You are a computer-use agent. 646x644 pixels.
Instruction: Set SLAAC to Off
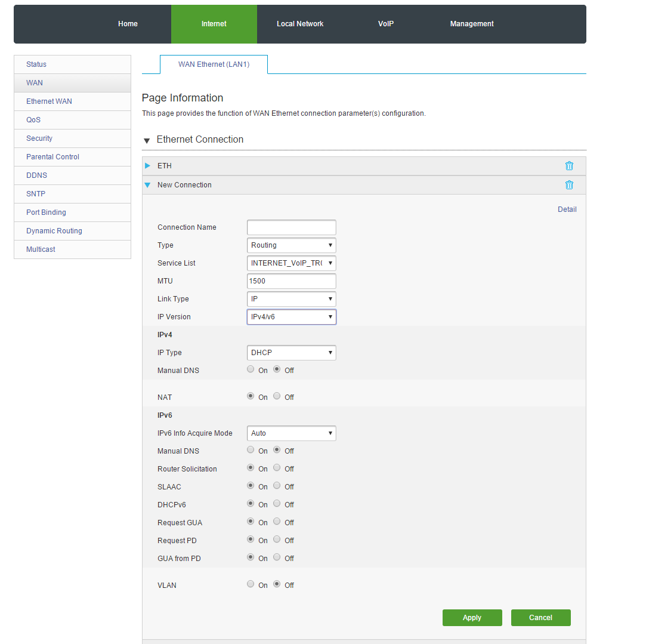(x=277, y=485)
